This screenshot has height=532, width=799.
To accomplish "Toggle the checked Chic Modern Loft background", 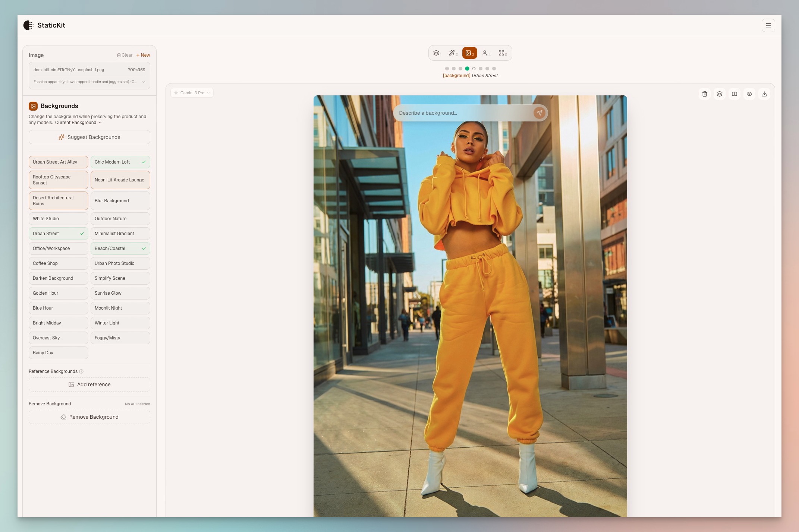I will 120,162.
